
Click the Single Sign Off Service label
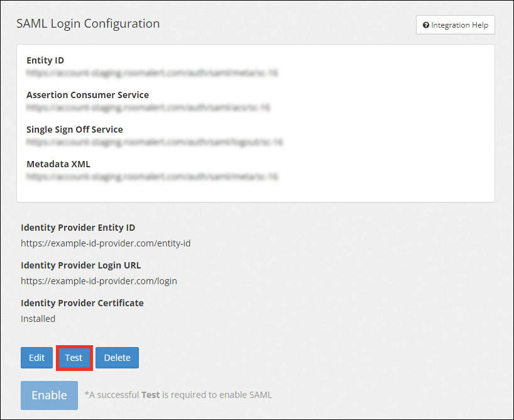[x=75, y=130]
